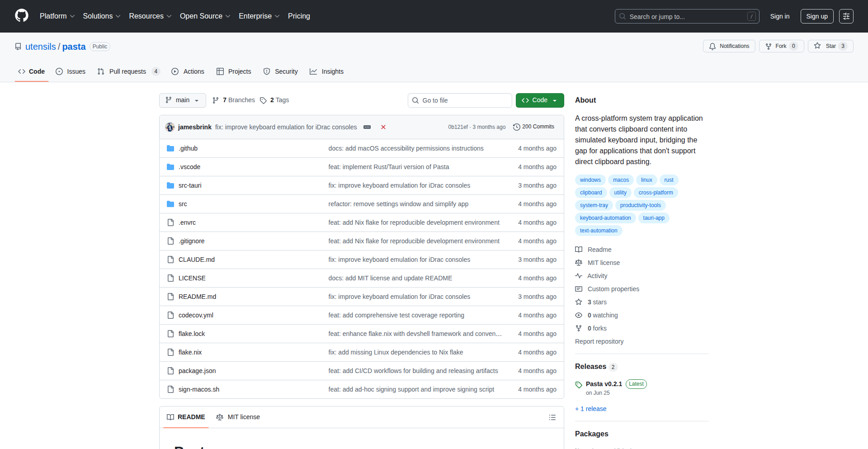Select the MIT license tab
The image size is (868, 449).
[238, 417]
